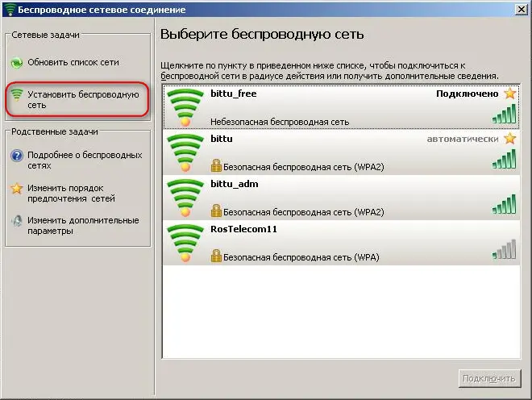Viewport: 532px width, 400px height.
Task: Open 'Установить беспроводную сеть' link
Action: click(x=83, y=99)
